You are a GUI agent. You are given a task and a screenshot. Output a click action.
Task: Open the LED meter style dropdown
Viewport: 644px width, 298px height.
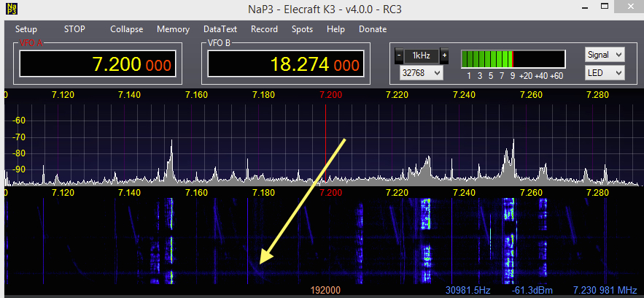tap(605, 73)
